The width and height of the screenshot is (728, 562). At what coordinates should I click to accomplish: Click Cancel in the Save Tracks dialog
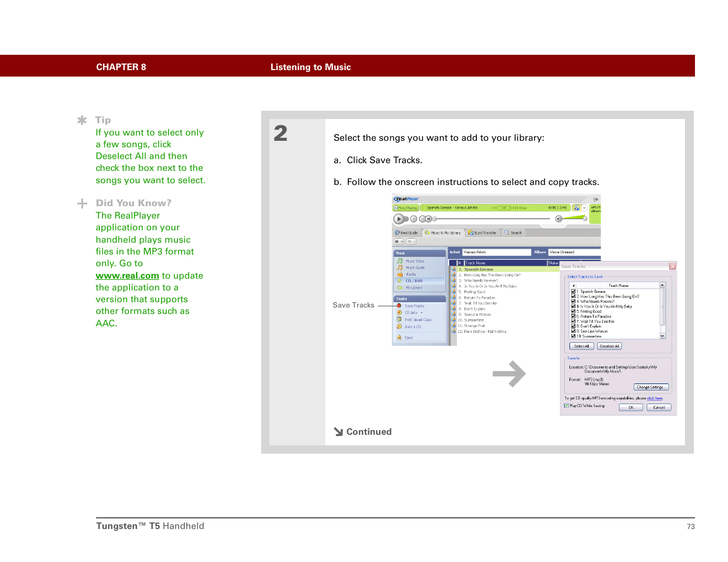(x=659, y=407)
